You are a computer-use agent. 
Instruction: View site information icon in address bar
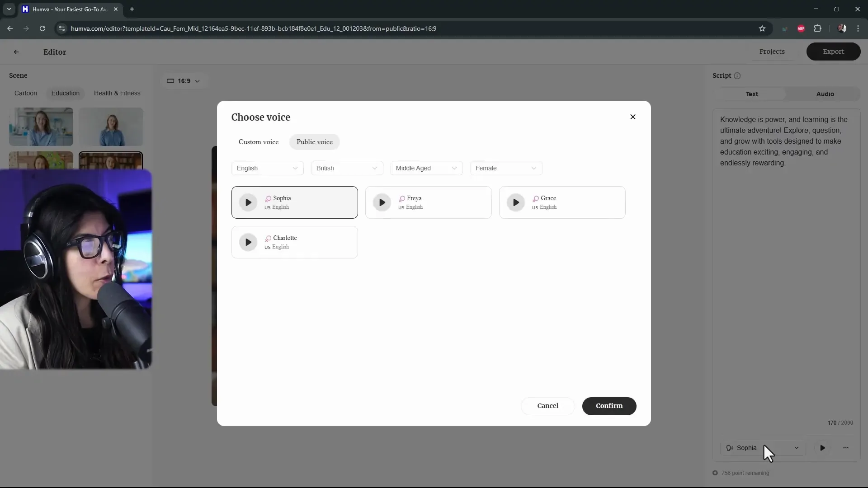[x=62, y=28]
